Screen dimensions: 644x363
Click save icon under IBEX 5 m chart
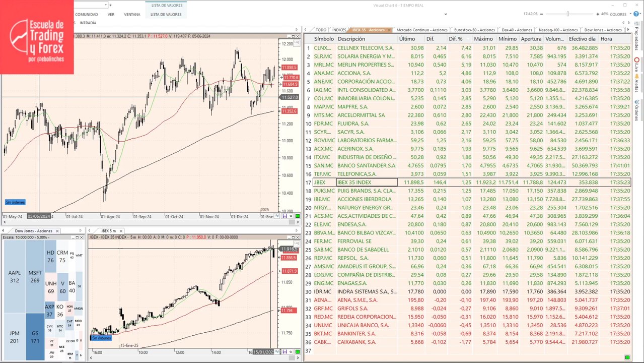(x=284, y=351)
